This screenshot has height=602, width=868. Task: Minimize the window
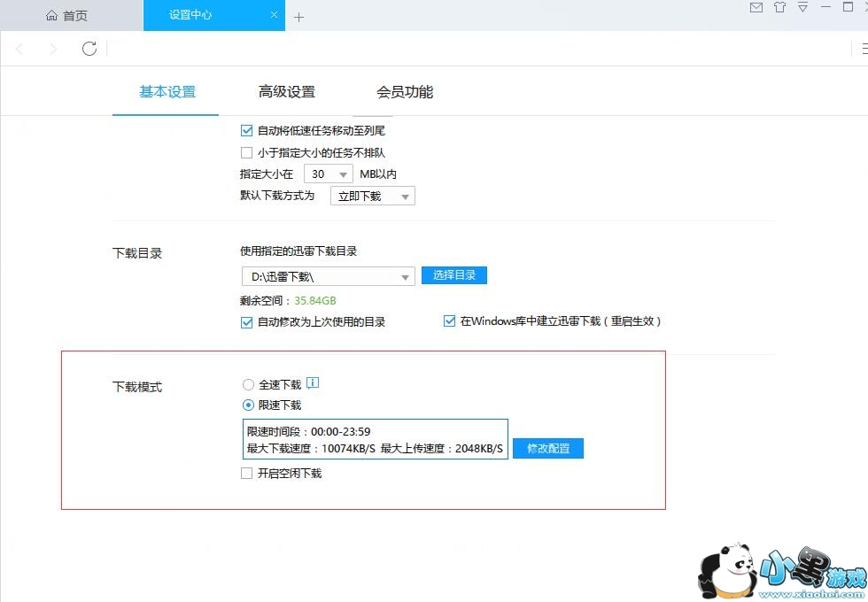pos(825,7)
